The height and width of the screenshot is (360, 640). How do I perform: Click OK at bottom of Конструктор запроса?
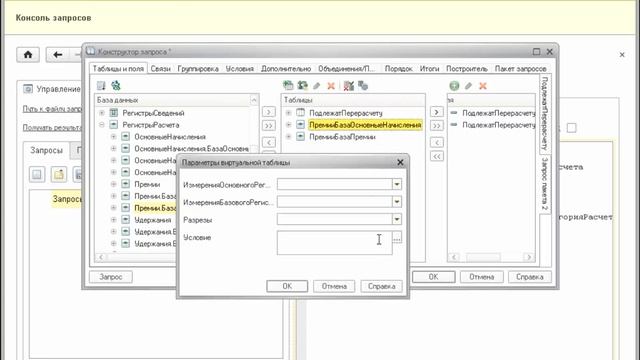[433, 277]
